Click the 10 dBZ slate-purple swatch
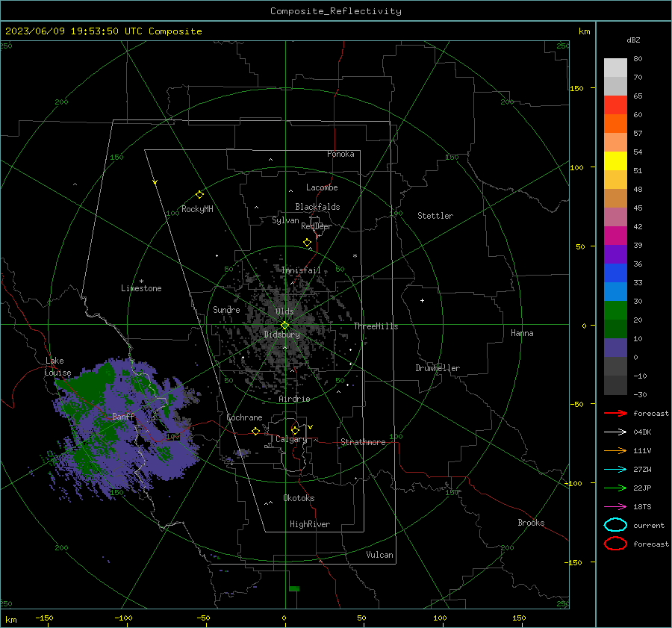The image size is (672, 628). click(x=615, y=348)
